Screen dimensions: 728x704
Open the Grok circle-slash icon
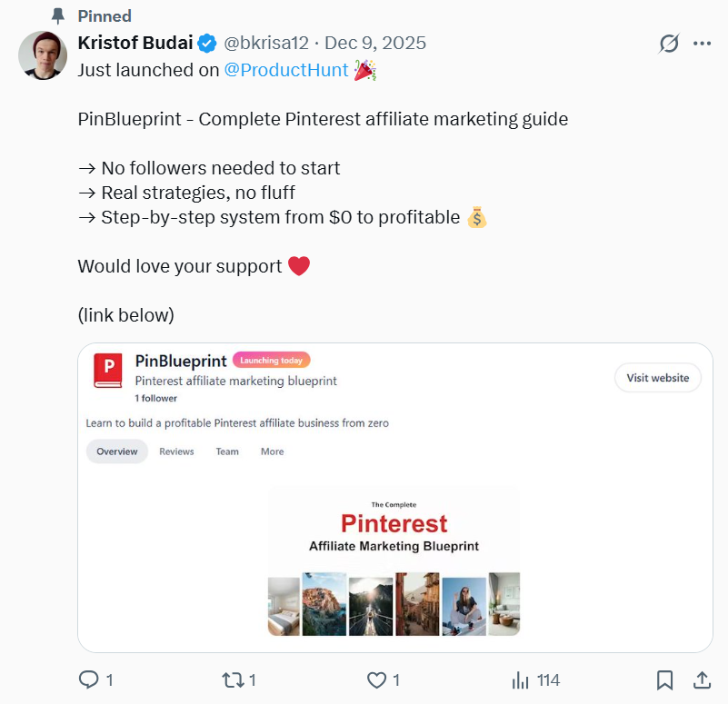669,44
